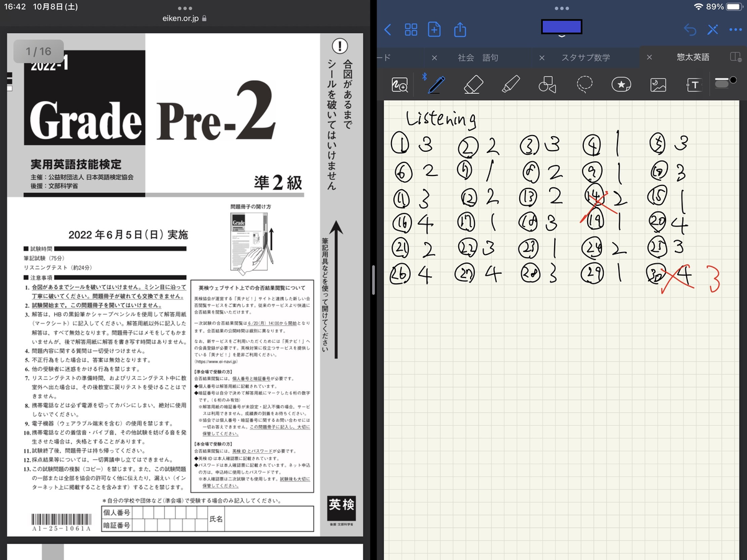747x560 pixels.
Task: Tap the 英検ウェブサイト上での合否結果閲覧について heading
Action: point(252,288)
